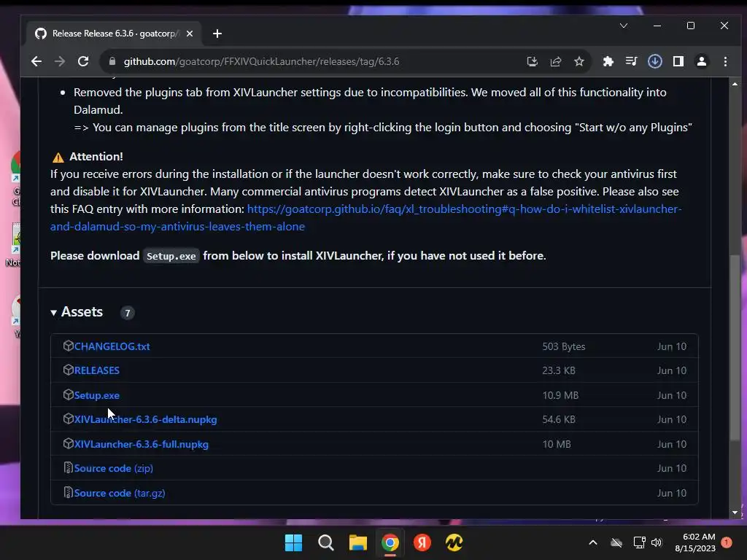Viewport: 747px width, 560px height.
Task: Show Chrome downloads icon
Action: (x=655, y=61)
